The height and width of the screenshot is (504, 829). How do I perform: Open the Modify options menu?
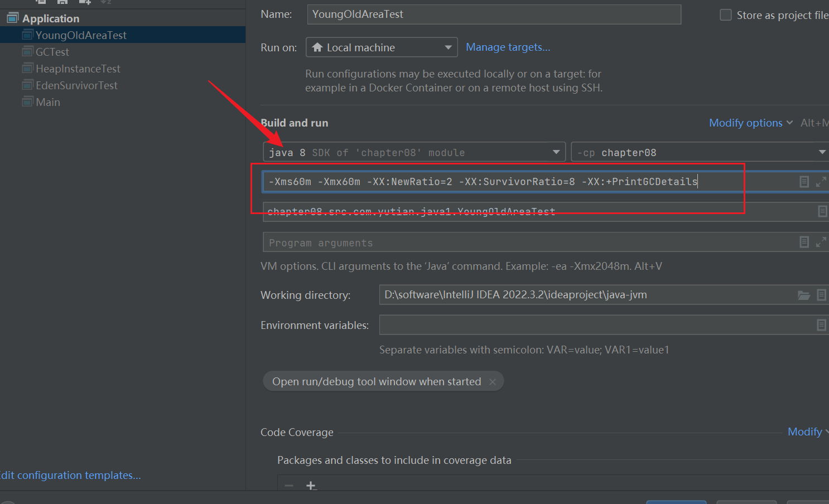coord(750,123)
